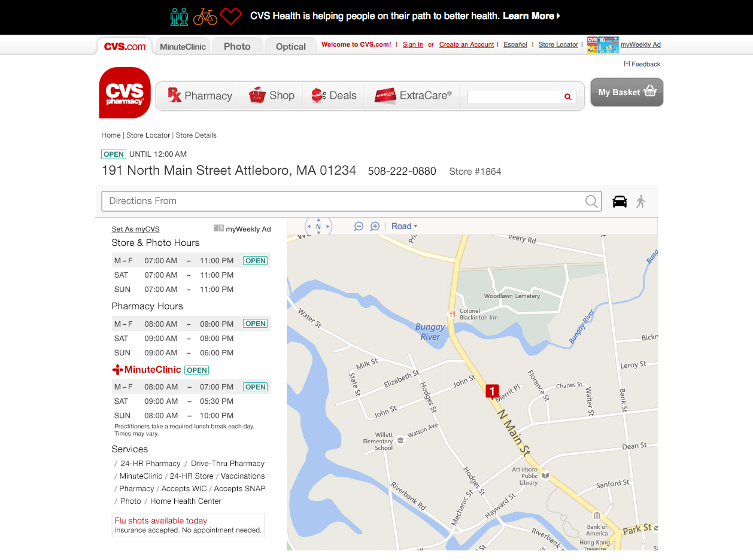753x560 pixels.
Task: Open the Pharmacy menu
Action: pyautogui.click(x=199, y=96)
